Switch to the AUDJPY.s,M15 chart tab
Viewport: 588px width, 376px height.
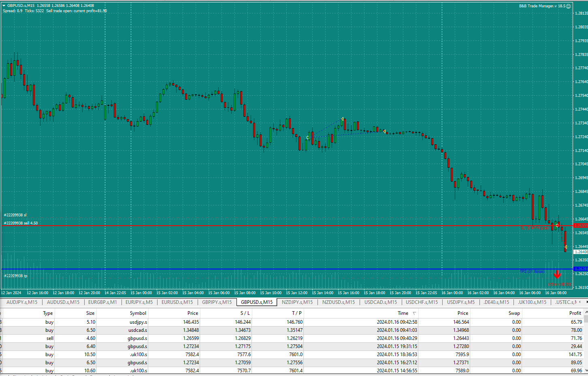(22, 302)
